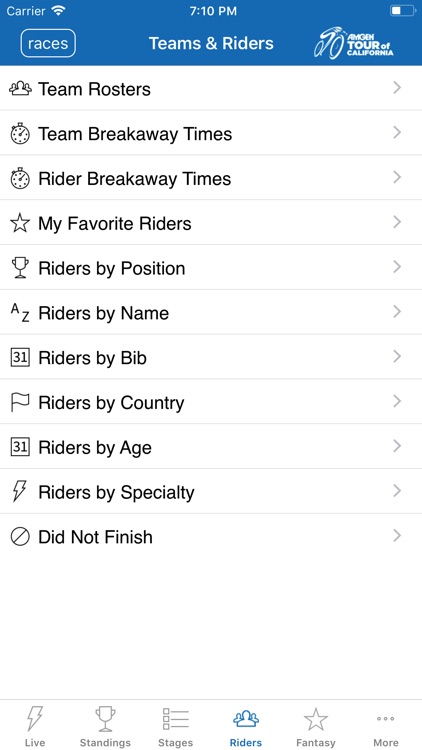The width and height of the screenshot is (422, 750).
Task: Tap the AZ icon for Riders by Name
Action: pos(20,313)
